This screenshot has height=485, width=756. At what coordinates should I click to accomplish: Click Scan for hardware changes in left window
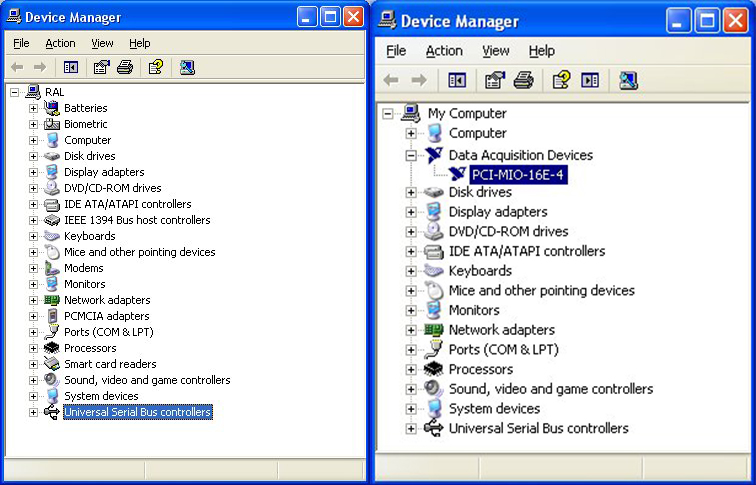187,67
